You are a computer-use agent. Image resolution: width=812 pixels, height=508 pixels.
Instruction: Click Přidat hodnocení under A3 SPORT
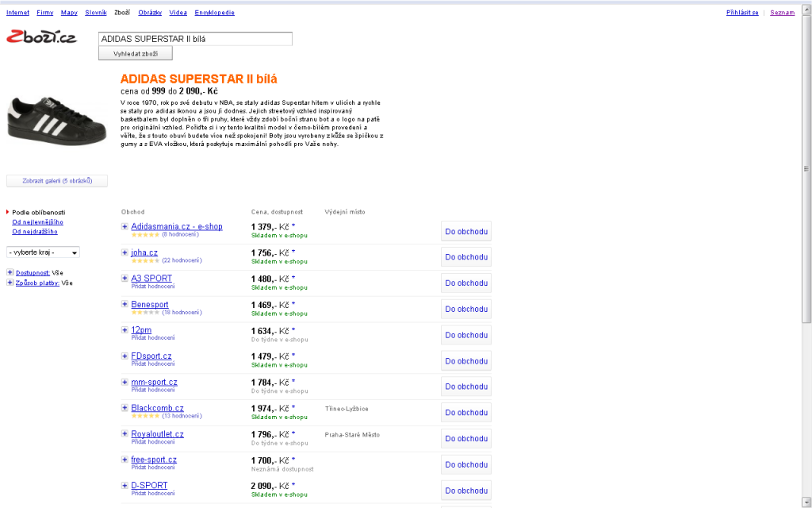153,286
